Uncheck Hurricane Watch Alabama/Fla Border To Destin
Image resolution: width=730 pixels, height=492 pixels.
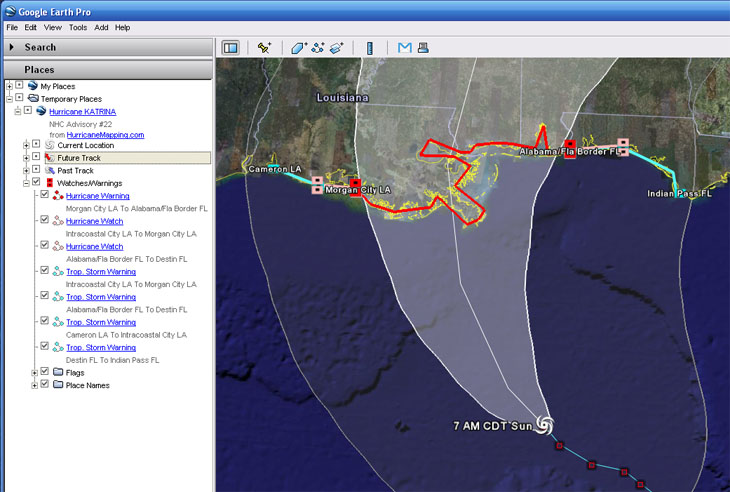pyautogui.click(x=44, y=244)
